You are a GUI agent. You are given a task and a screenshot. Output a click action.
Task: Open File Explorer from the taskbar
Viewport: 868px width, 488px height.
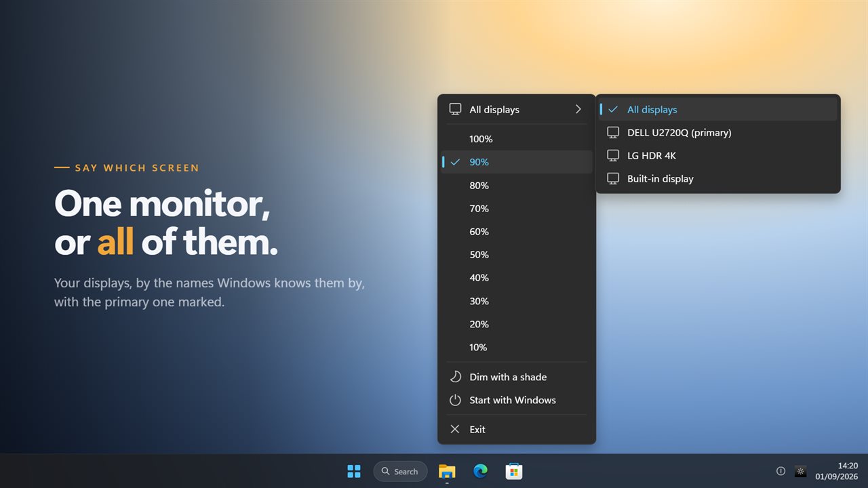[447, 471]
